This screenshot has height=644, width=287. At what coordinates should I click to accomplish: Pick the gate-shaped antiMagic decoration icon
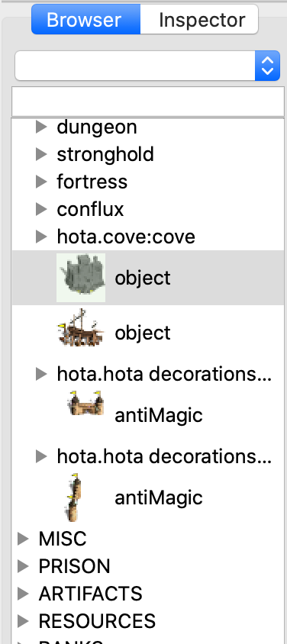click(85, 404)
